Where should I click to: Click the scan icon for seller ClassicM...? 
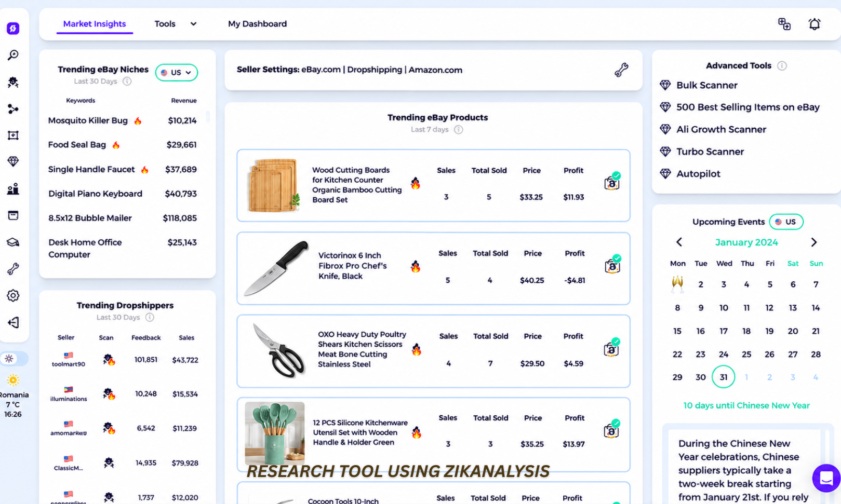109,462
